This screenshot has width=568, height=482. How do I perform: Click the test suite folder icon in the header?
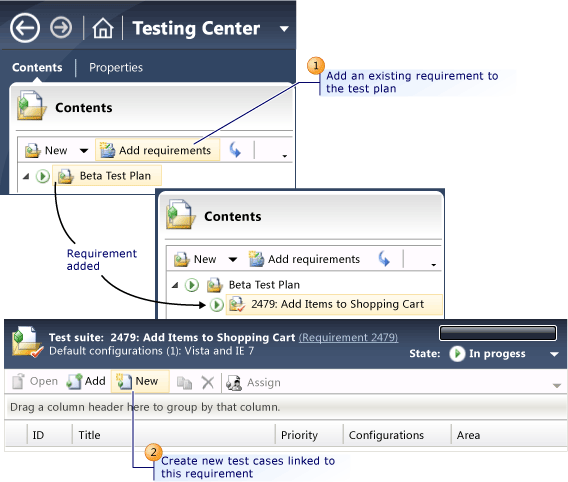coord(27,342)
